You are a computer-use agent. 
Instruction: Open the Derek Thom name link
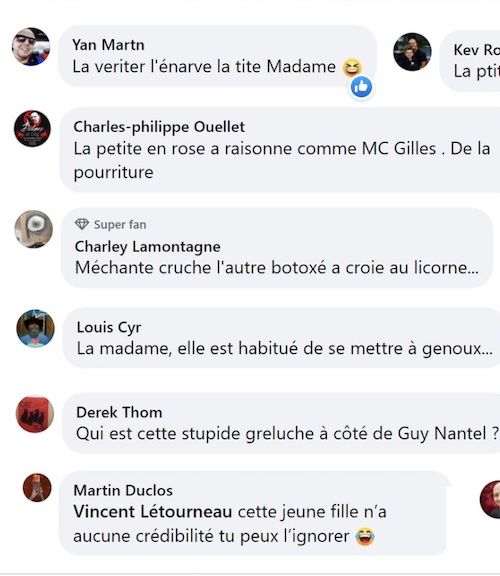point(119,413)
